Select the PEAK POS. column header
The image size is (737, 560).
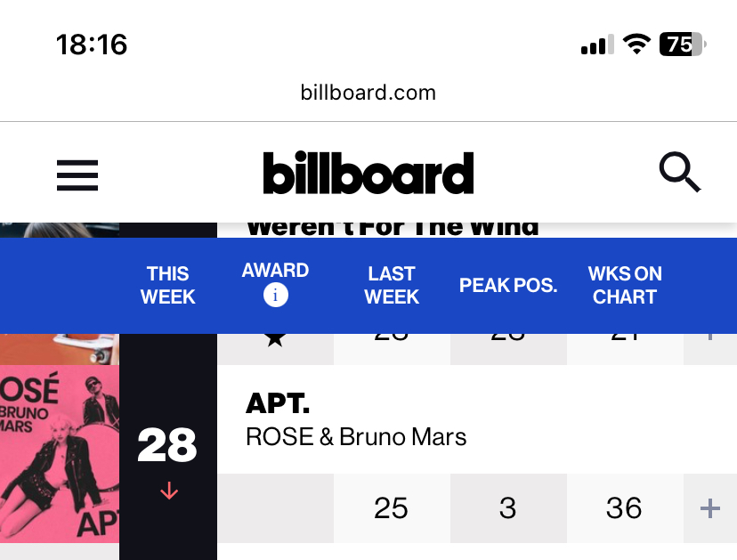pyautogui.click(x=508, y=286)
